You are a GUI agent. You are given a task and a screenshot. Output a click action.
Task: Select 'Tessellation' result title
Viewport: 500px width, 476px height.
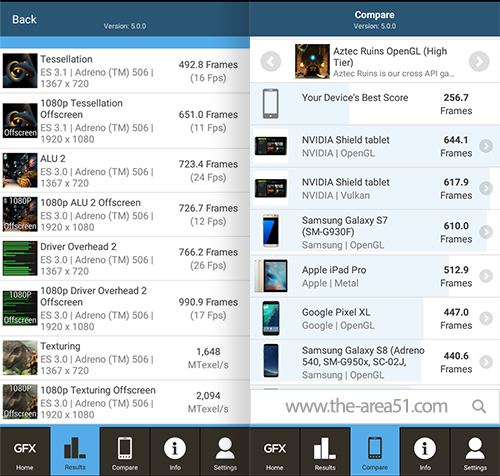coord(66,59)
